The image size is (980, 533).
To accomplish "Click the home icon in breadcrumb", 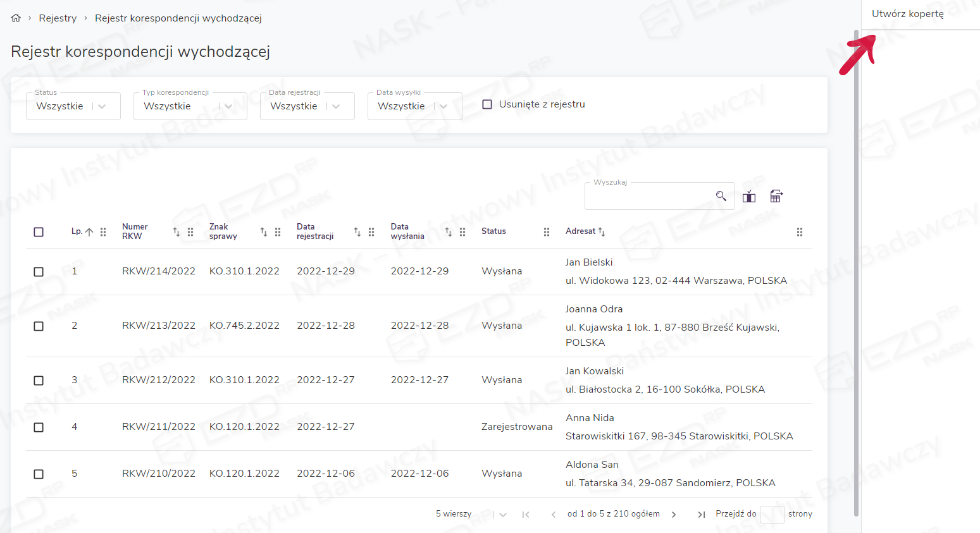I will click(x=16, y=18).
